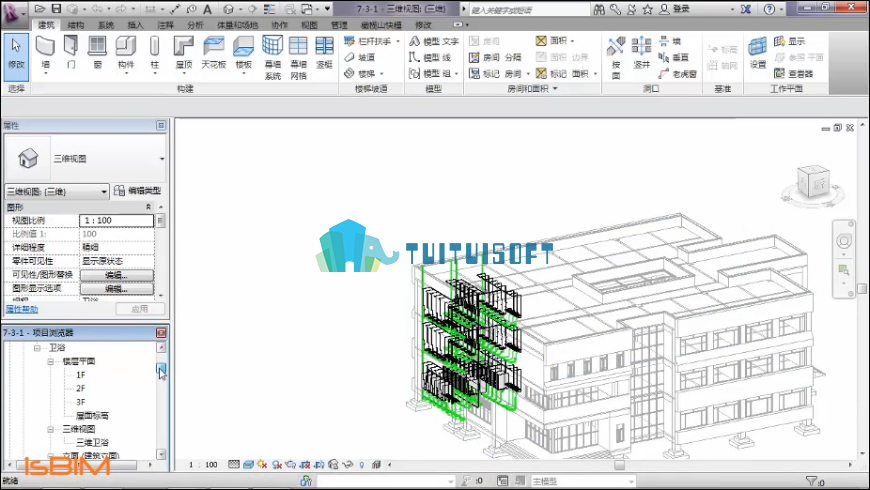Screen dimensions: 870x490
Task: Open the 查看器 work plane Viewer
Action: point(793,73)
